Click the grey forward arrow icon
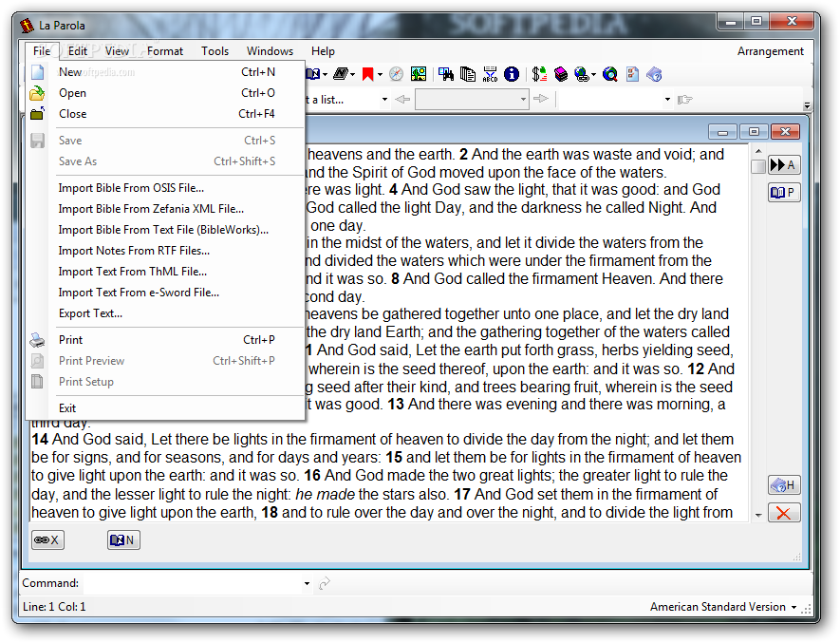 (x=541, y=99)
